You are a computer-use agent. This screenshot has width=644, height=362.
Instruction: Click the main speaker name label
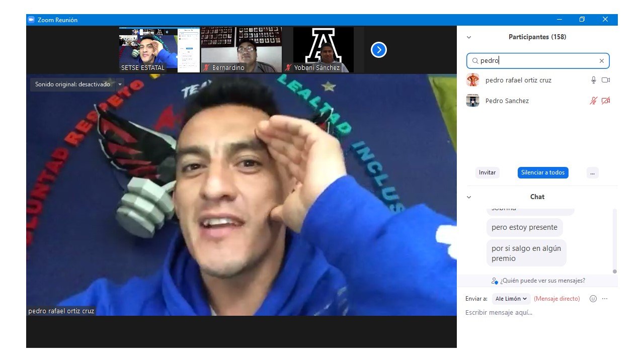pyautogui.click(x=61, y=311)
